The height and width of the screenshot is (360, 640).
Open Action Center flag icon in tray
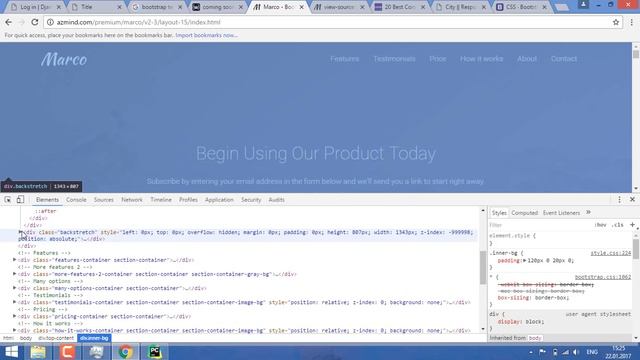coord(542,352)
